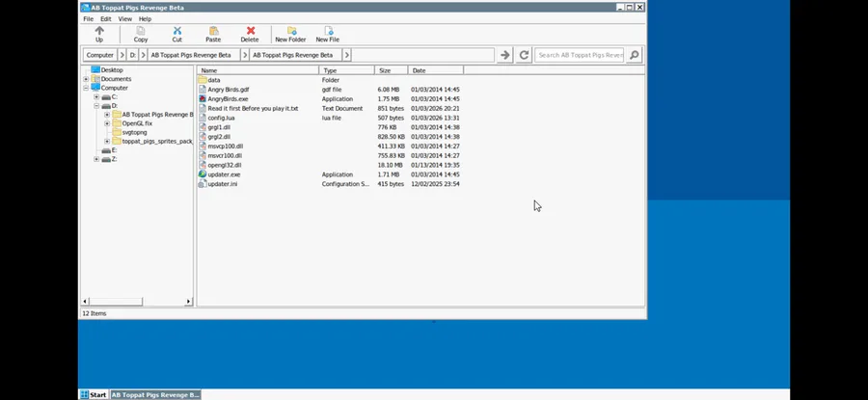Open the Windows Start button

93,394
